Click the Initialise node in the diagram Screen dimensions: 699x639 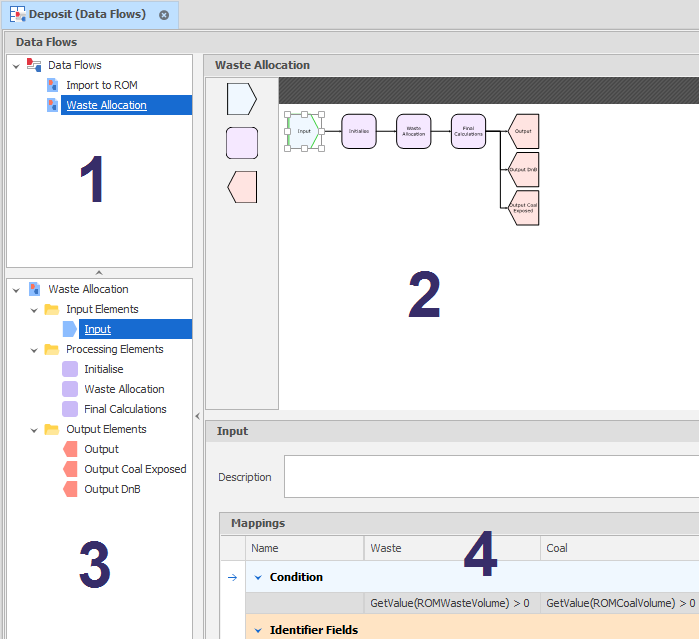pyautogui.click(x=359, y=131)
